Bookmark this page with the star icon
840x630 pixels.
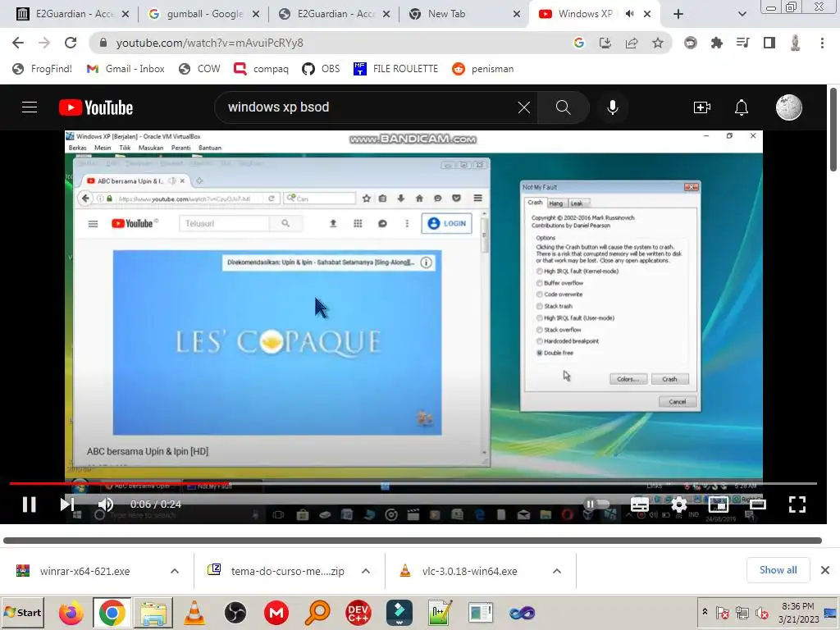click(658, 43)
